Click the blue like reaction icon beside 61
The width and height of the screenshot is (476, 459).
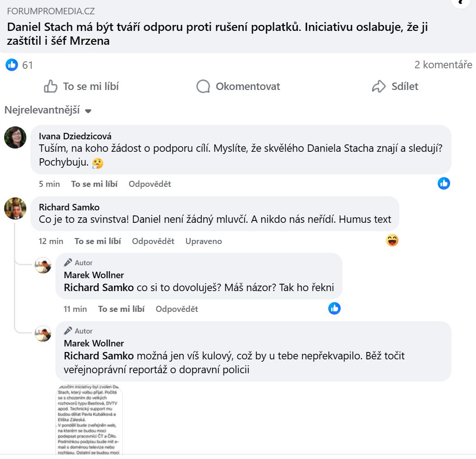pos(12,65)
